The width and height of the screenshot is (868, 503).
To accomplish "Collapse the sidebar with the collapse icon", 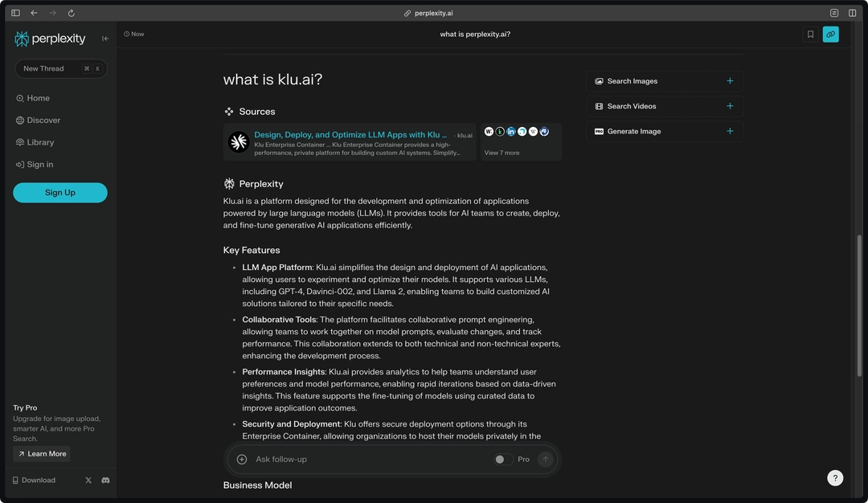I will (104, 38).
